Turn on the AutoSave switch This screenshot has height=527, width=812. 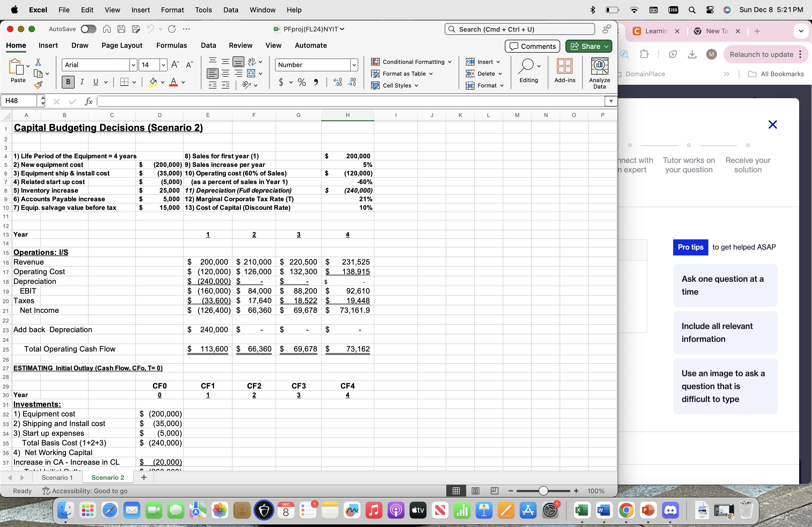coord(88,29)
